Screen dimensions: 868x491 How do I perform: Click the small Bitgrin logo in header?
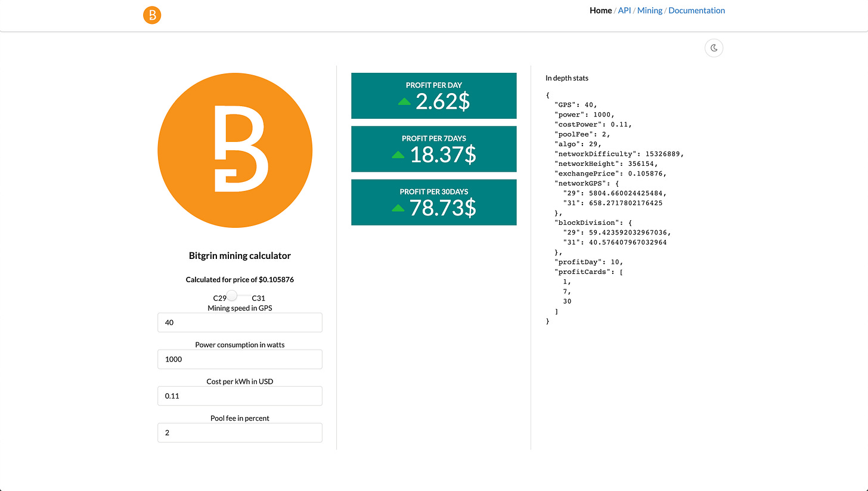tap(152, 16)
